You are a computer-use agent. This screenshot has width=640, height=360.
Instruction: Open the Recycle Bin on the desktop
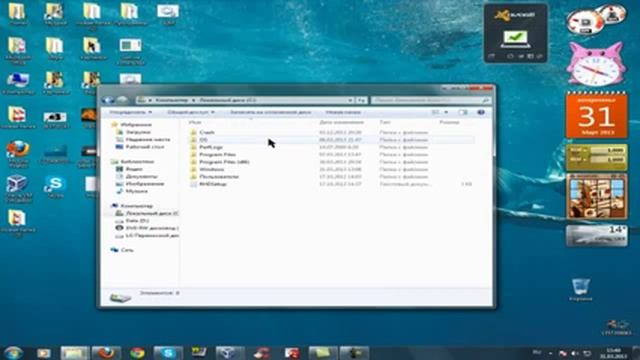point(581,289)
